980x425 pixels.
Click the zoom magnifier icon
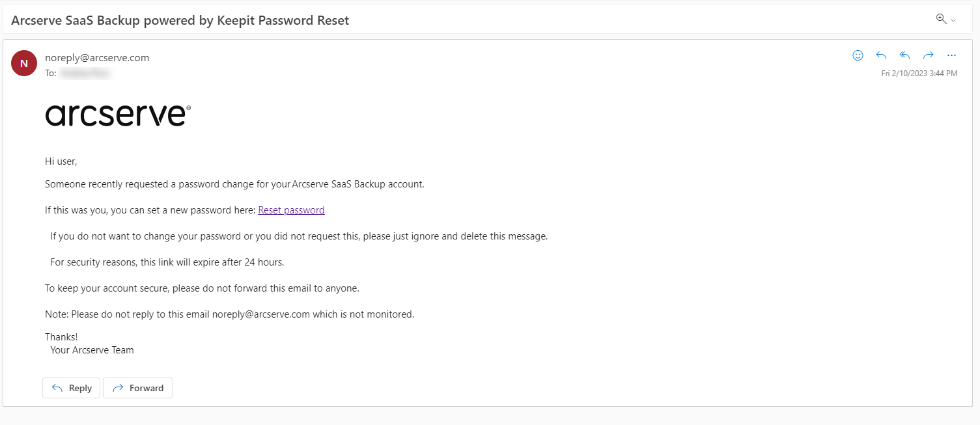(x=940, y=19)
